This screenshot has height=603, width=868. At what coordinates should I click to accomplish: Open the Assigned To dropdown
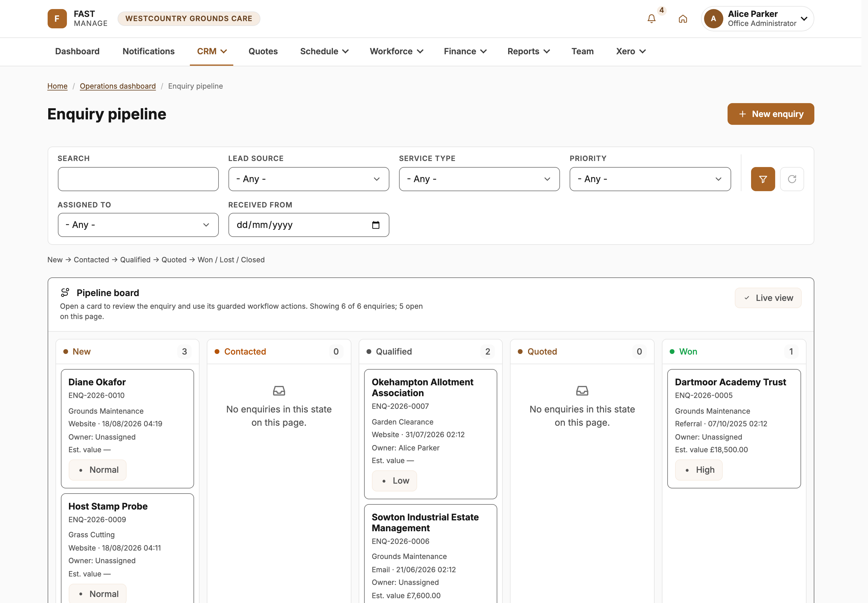pos(138,225)
